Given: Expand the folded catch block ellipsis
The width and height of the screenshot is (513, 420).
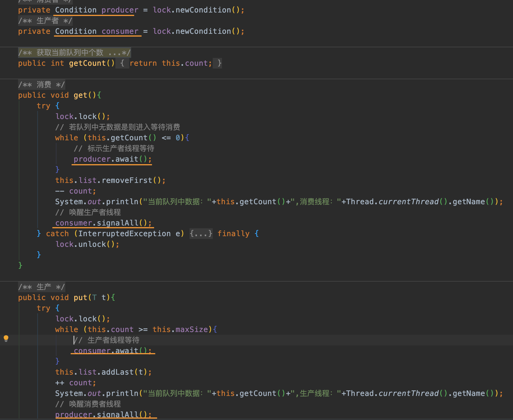Looking at the screenshot, I should click(x=201, y=234).
